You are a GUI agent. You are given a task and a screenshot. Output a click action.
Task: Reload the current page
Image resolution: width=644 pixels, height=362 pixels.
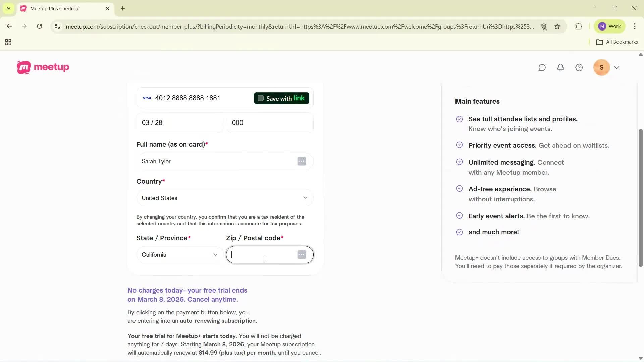[40, 26]
